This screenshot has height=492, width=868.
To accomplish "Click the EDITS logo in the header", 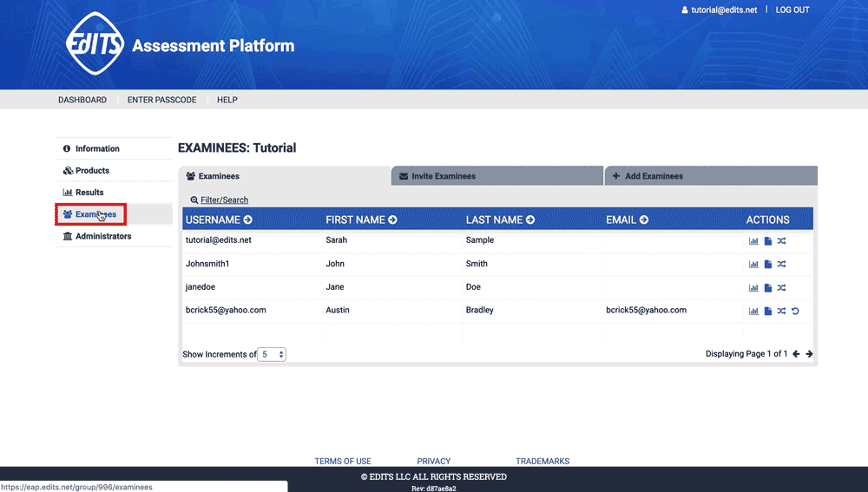I will (95, 43).
